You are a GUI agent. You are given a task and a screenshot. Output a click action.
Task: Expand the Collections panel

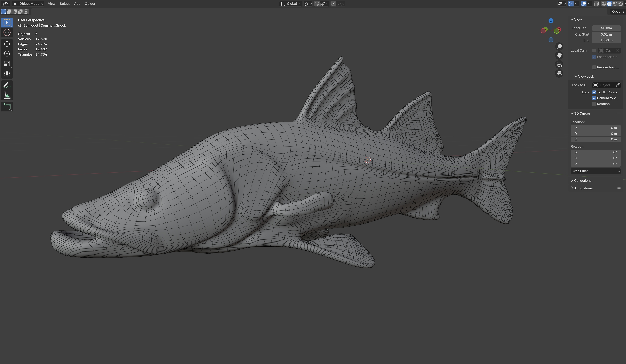(x=582, y=181)
